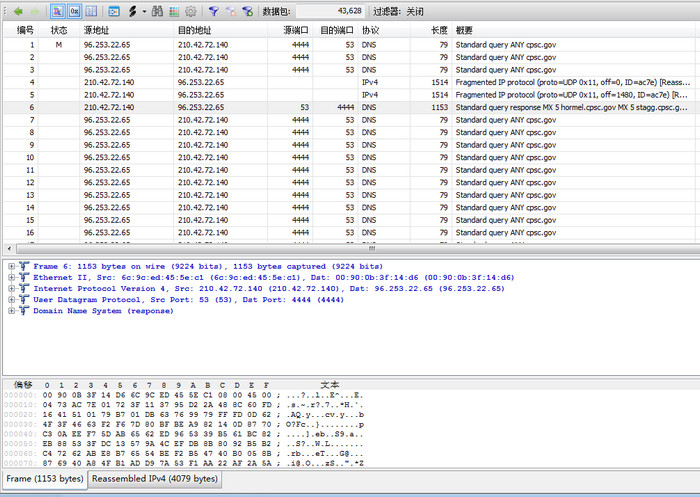Expand the Domain Name System node

click(11, 311)
